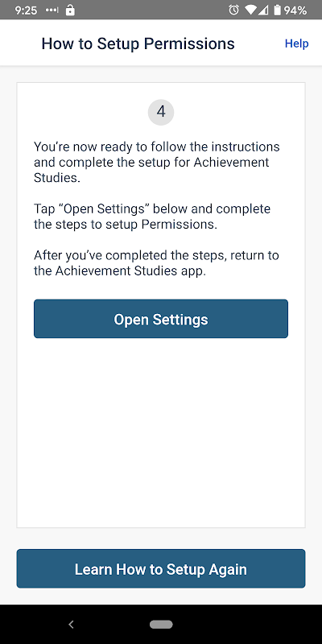Open the Help link
Viewport: 322px width, 644px height.
pyautogui.click(x=296, y=43)
